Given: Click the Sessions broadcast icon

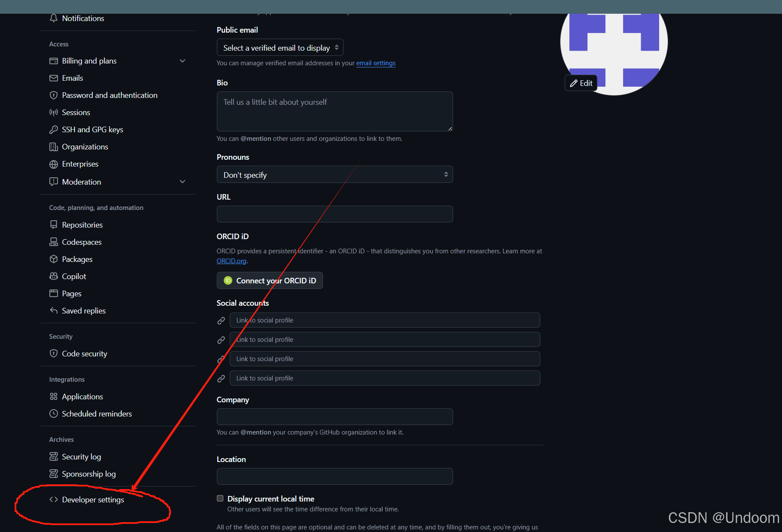Looking at the screenshot, I should click(x=53, y=112).
